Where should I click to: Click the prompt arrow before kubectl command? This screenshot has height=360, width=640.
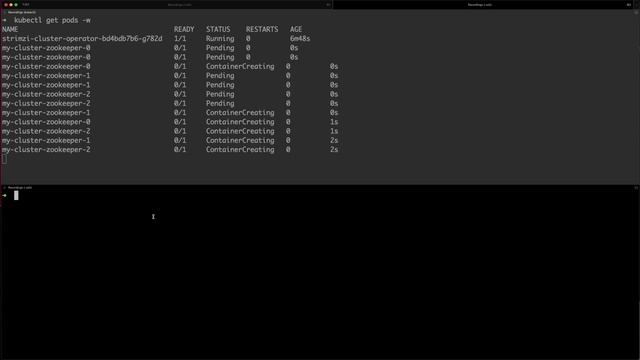pos(4,20)
